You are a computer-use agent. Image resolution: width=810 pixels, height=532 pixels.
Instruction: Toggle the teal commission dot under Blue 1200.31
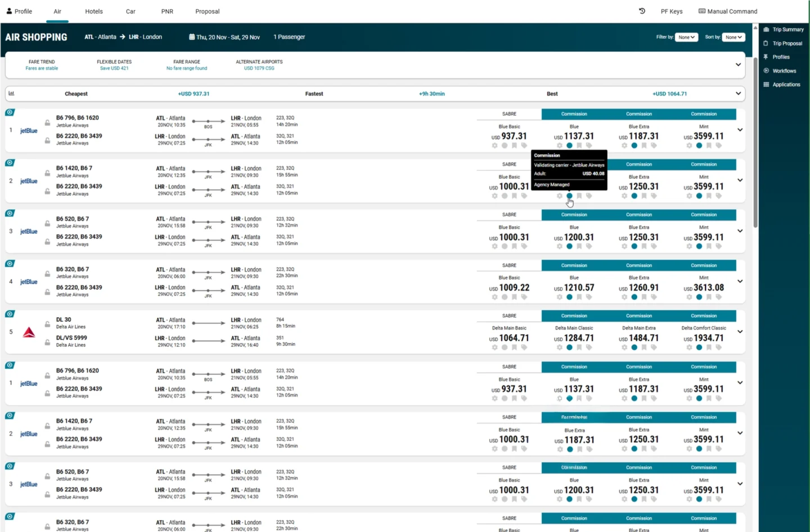pos(569,246)
